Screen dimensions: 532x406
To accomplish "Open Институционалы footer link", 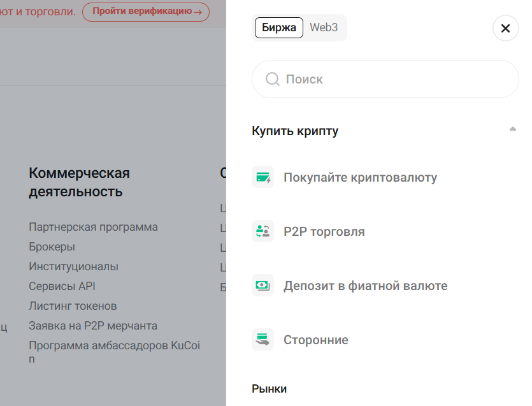I will pos(74,266).
